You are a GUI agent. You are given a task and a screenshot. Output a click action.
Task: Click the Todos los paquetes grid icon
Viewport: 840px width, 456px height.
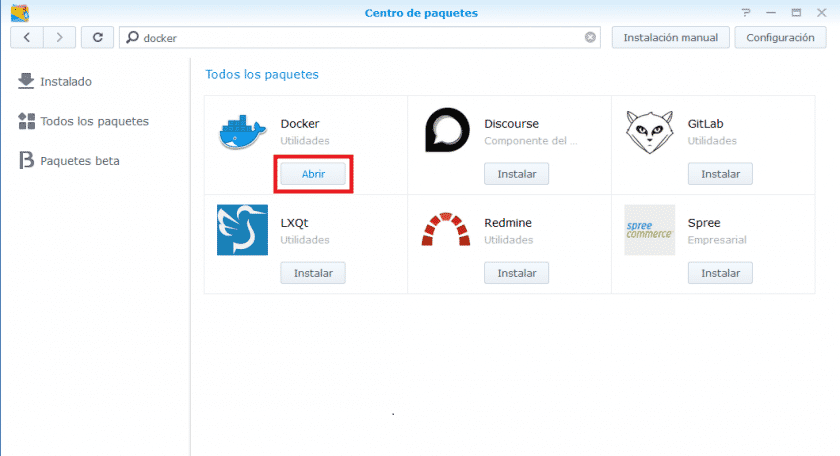[26, 121]
